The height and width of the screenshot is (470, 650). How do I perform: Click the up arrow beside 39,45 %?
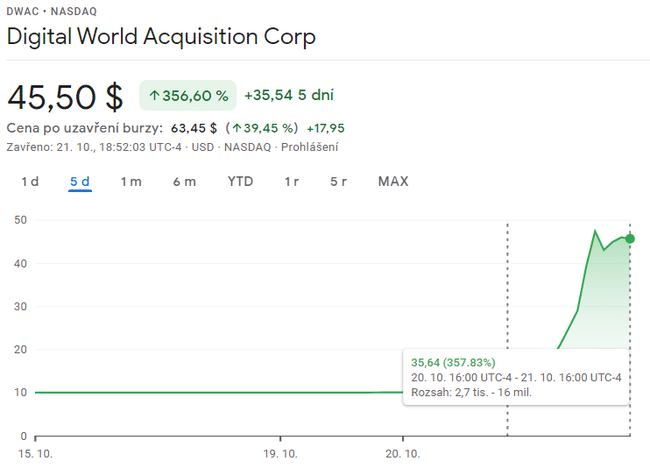click(x=237, y=128)
